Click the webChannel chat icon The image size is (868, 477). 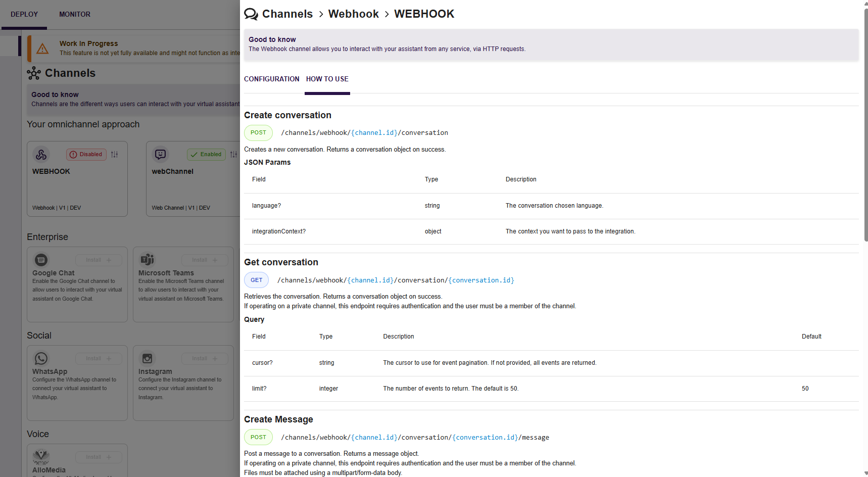160,154
